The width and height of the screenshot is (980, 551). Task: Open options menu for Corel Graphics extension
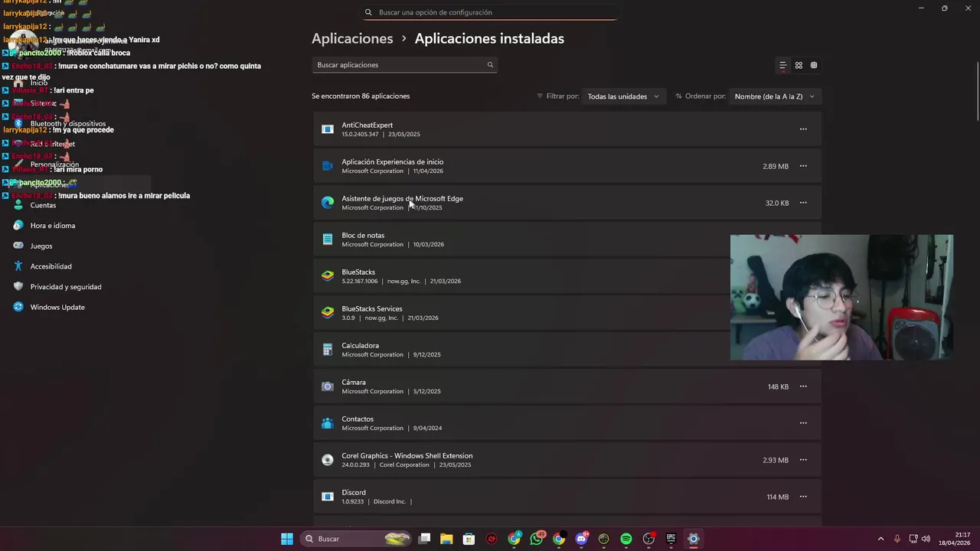click(x=803, y=460)
